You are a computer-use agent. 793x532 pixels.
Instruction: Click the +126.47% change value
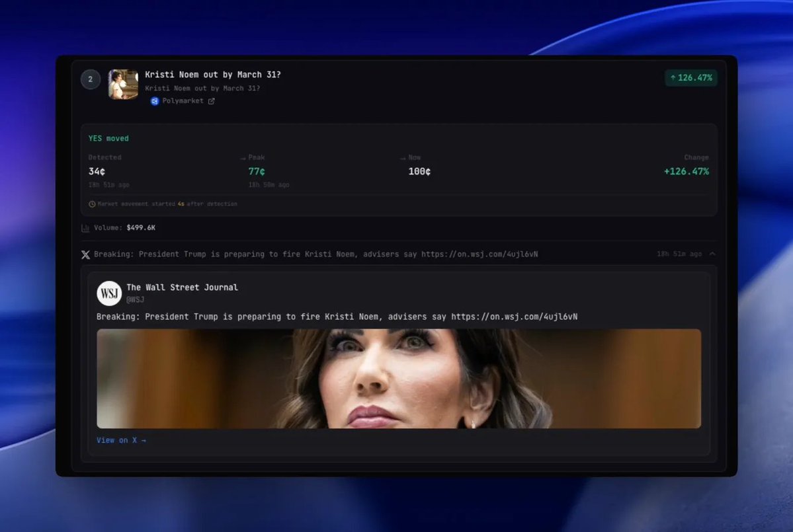tap(687, 172)
